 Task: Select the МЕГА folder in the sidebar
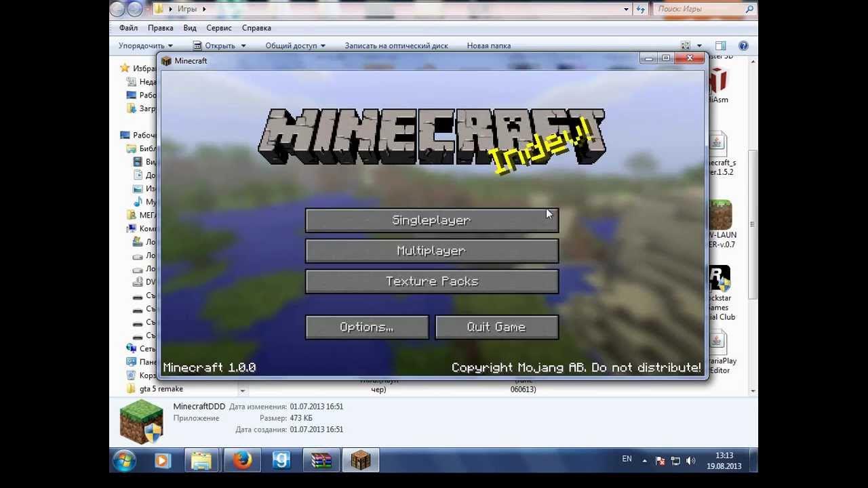[141, 215]
